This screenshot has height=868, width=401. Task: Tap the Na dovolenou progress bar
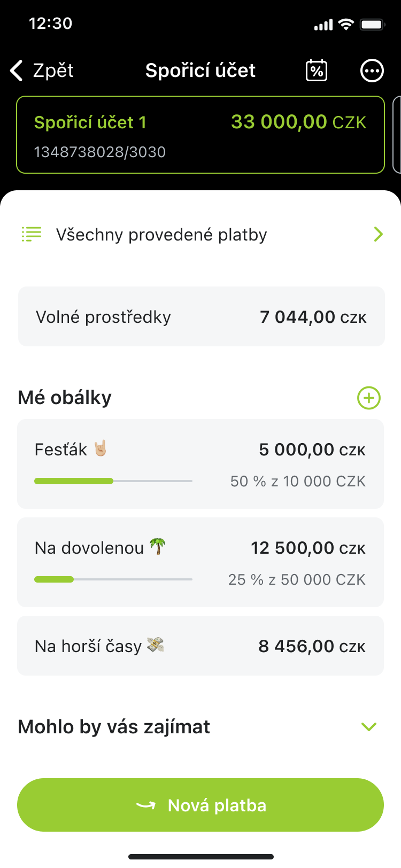coord(113,579)
